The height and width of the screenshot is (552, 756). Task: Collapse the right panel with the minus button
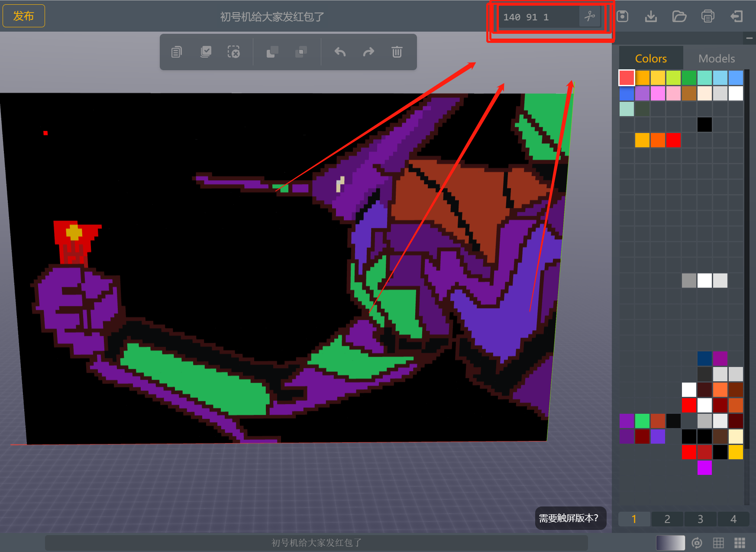(x=750, y=38)
